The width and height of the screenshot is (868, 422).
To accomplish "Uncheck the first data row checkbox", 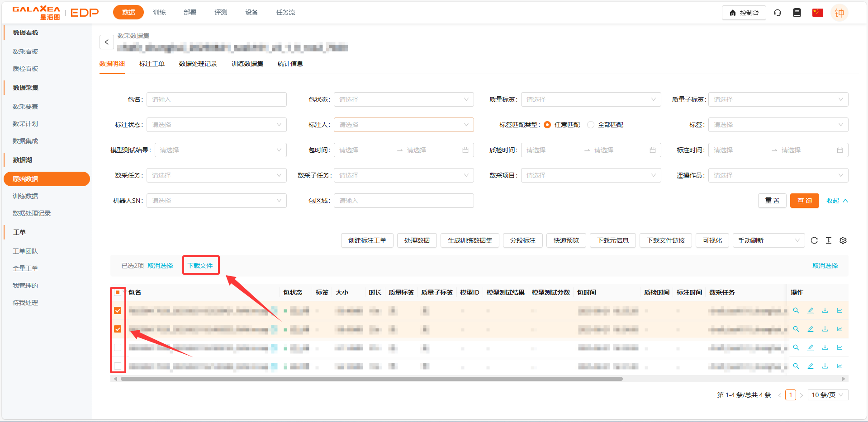I will pyautogui.click(x=118, y=310).
